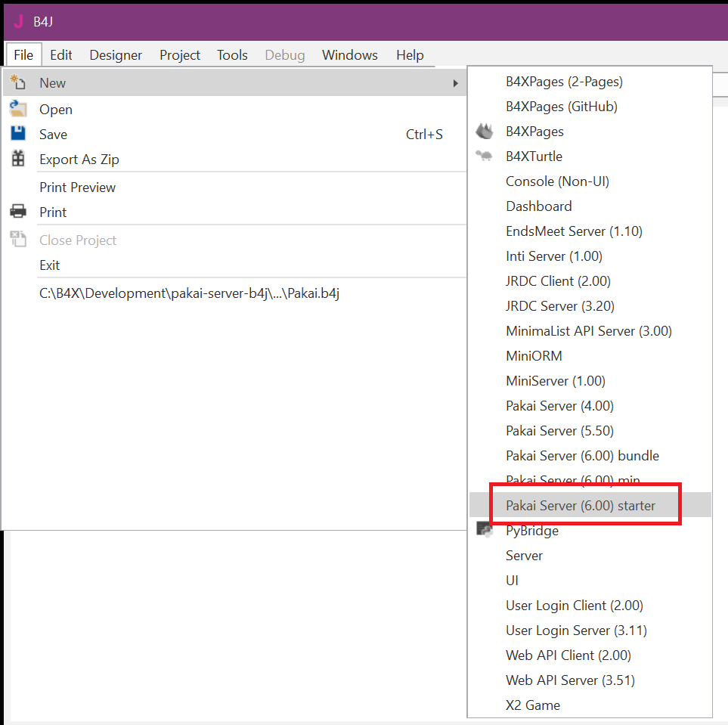Select the X2 Game template

point(590,705)
